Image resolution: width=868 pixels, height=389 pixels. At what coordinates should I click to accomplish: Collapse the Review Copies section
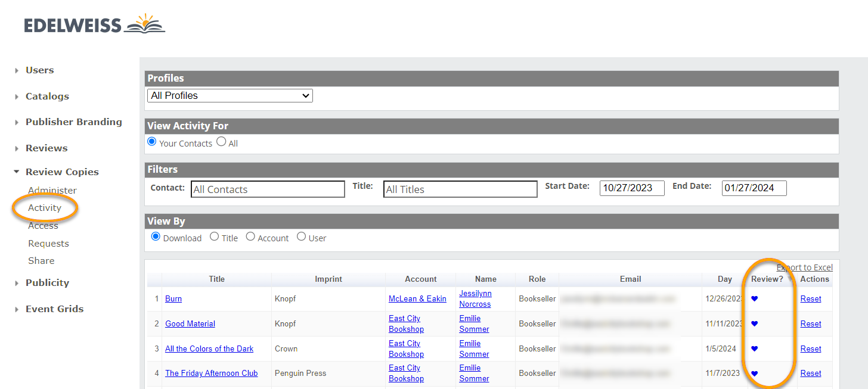tap(62, 172)
